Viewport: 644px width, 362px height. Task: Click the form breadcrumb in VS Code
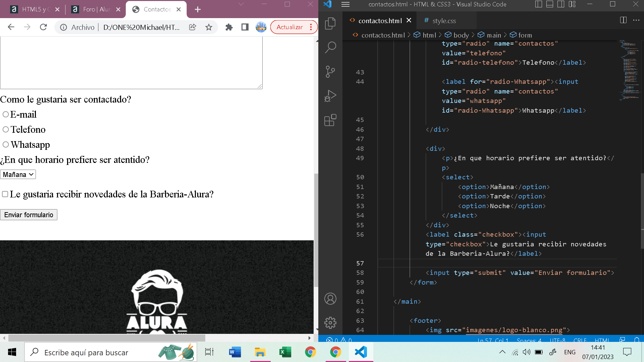tap(525, 35)
